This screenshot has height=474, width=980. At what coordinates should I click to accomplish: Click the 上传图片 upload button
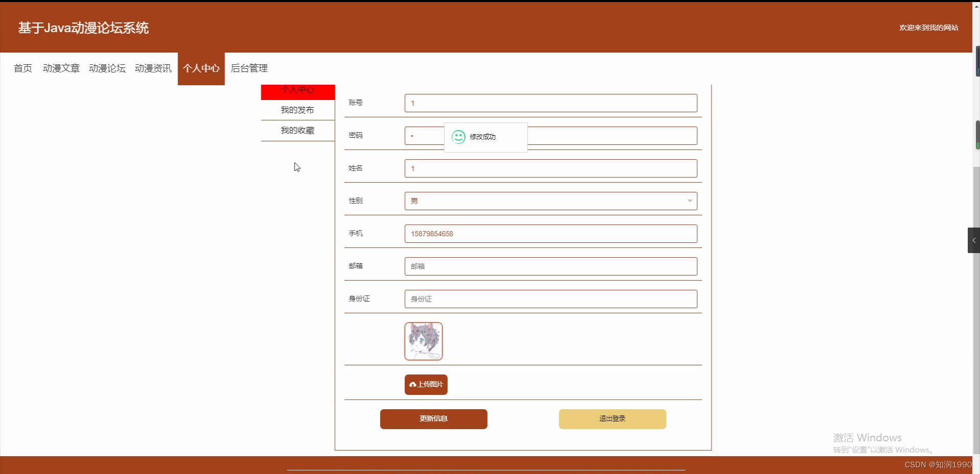click(x=426, y=384)
